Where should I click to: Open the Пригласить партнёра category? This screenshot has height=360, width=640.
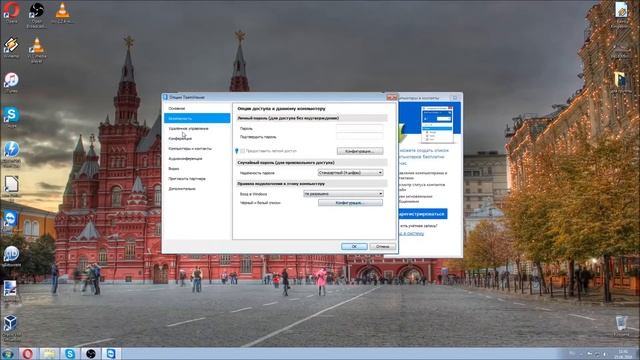click(x=197, y=179)
